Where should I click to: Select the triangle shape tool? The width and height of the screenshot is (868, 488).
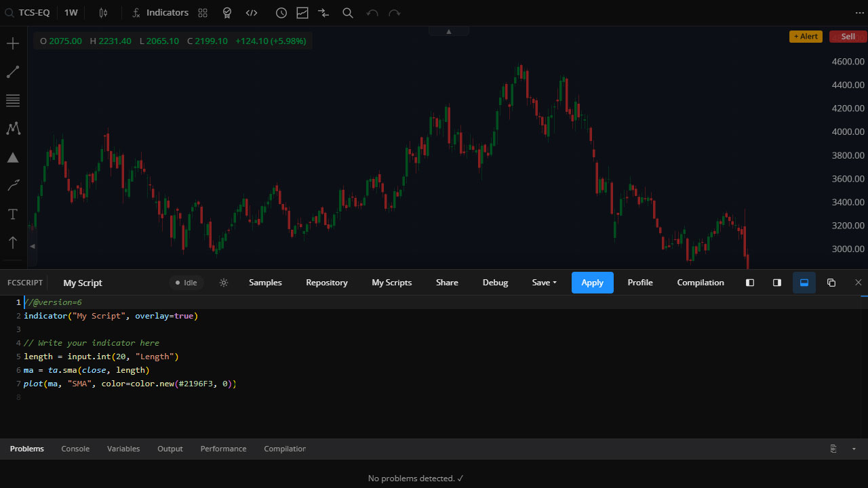[13, 157]
